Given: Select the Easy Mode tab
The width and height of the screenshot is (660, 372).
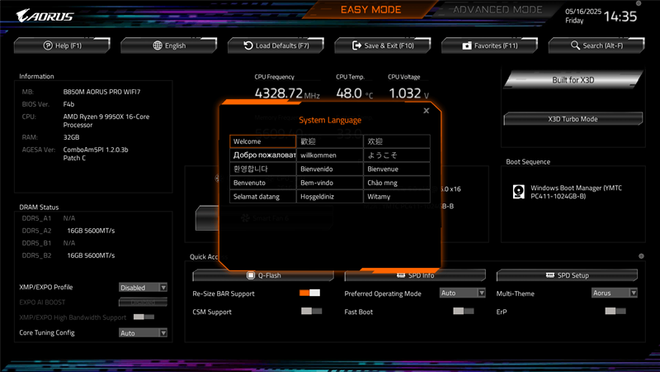Looking at the screenshot, I should pyautogui.click(x=370, y=10).
